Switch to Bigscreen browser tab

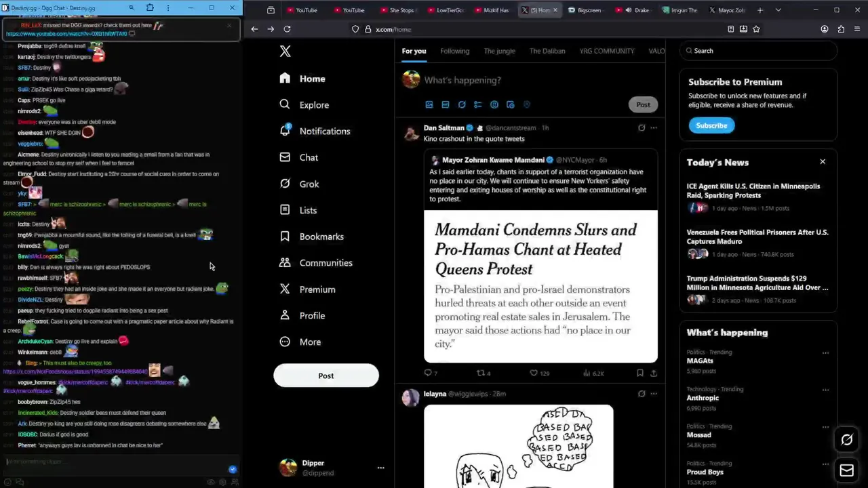(x=585, y=10)
